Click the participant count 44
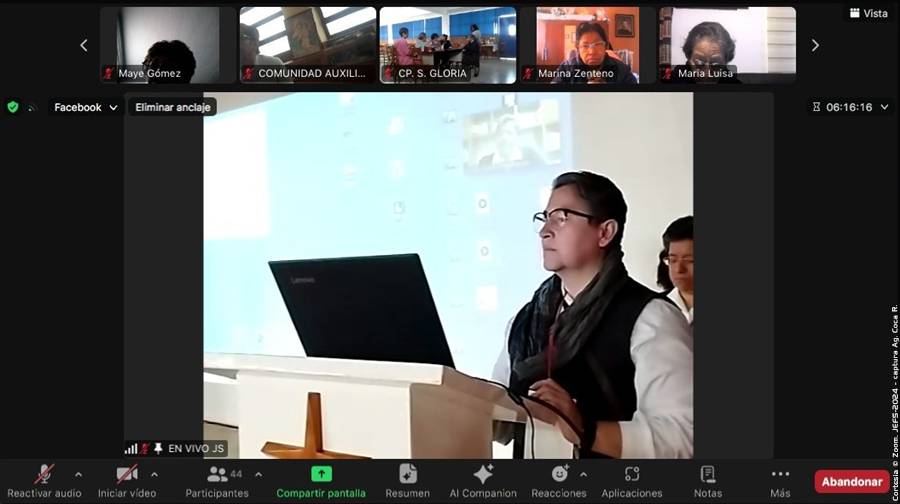The width and height of the screenshot is (900, 504). pyautogui.click(x=236, y=474)
